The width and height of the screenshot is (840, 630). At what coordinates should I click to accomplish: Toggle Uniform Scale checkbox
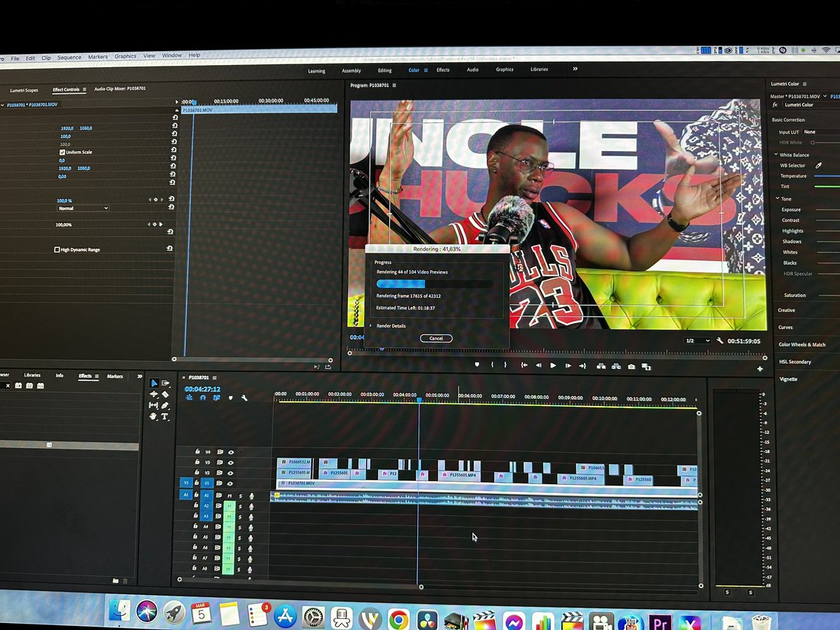point(62,152)
